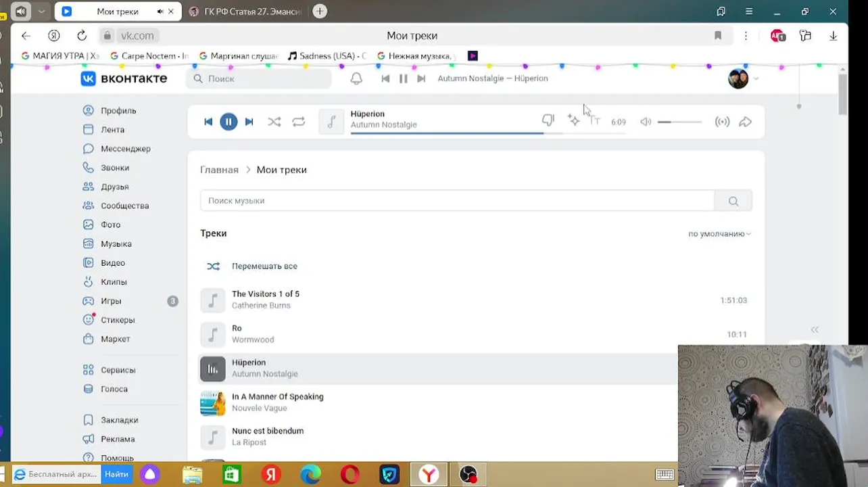This screenshot has width=868, height=487.
Task: Click the top header pause button
Action: coord(403,78)
